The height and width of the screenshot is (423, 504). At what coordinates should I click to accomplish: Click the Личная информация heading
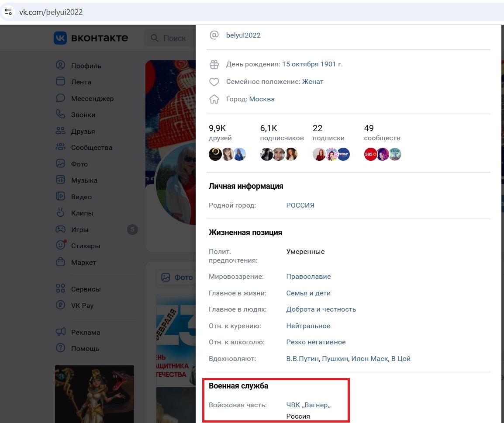pyautogui.click(x=246, y=186)
